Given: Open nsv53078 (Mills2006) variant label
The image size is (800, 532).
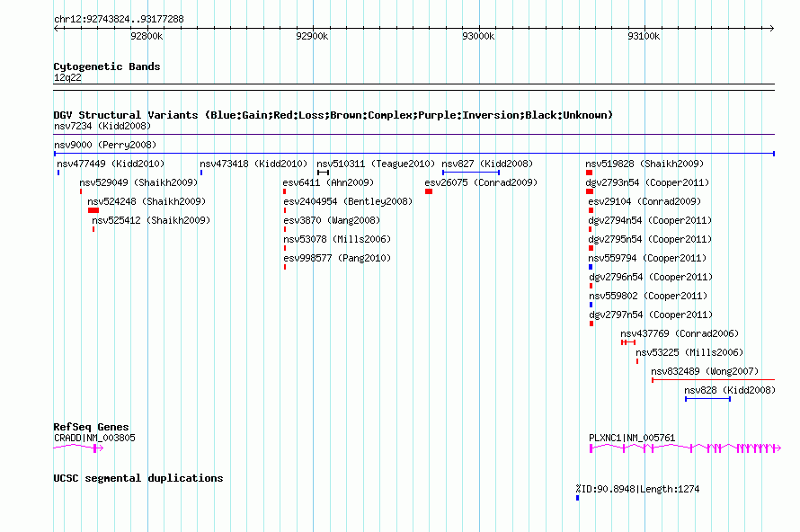Looking at the screenshot, I should [337, 239].
